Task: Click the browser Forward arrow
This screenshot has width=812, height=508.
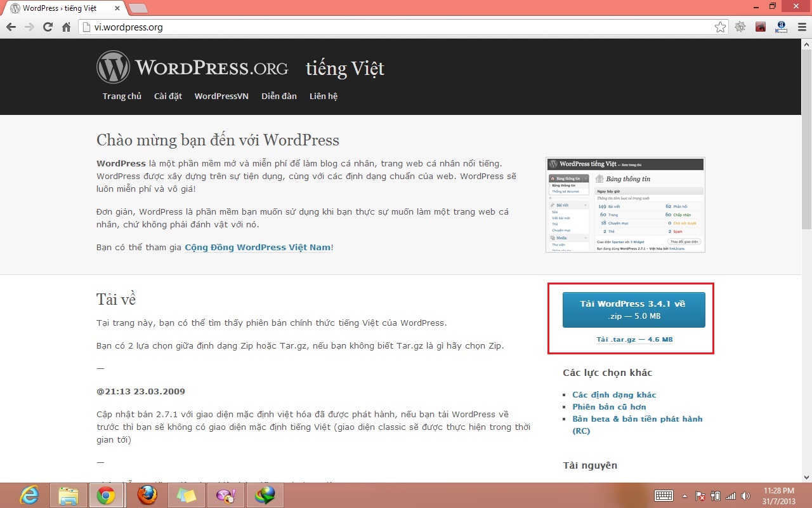Action: (x=29, y=27)
